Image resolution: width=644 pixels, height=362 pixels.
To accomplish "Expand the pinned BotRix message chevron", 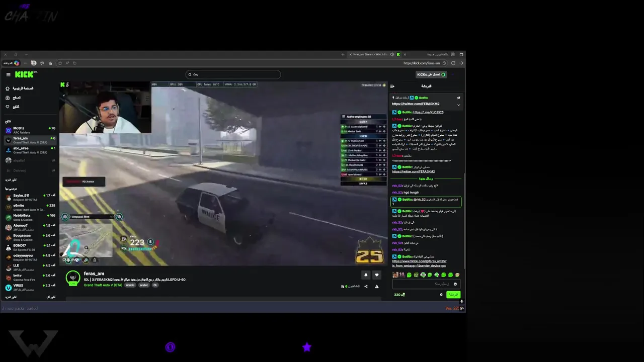I will tap(458, 105).
